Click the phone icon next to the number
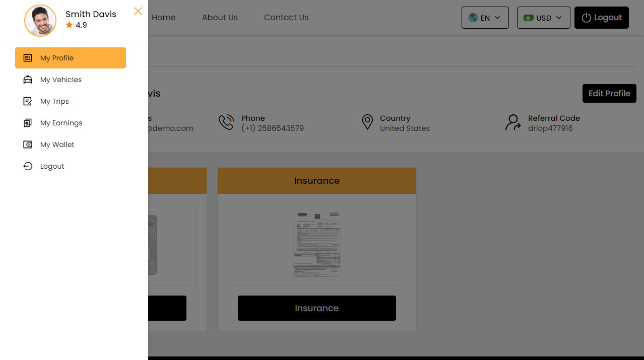Viewport: 644px width, 360px height. point(226,122)
